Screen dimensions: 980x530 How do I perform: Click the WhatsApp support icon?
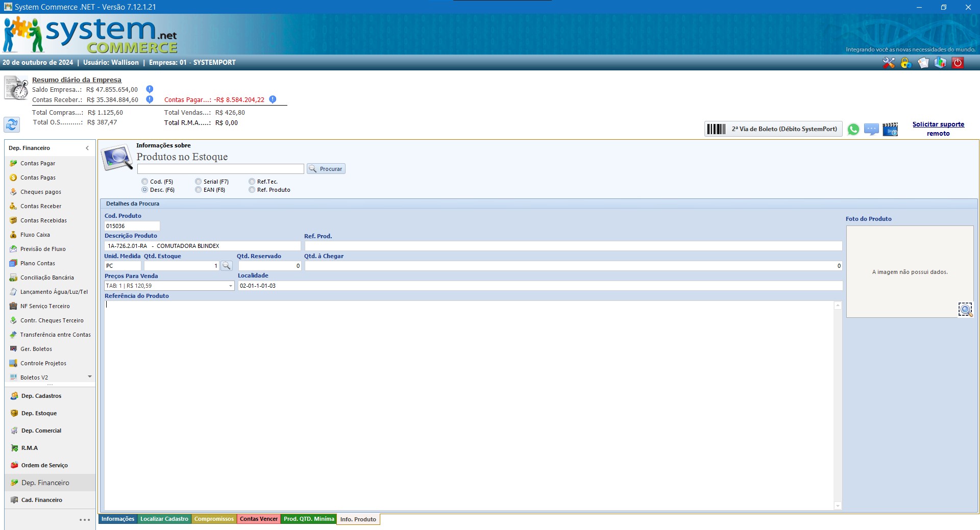(853, 130)
